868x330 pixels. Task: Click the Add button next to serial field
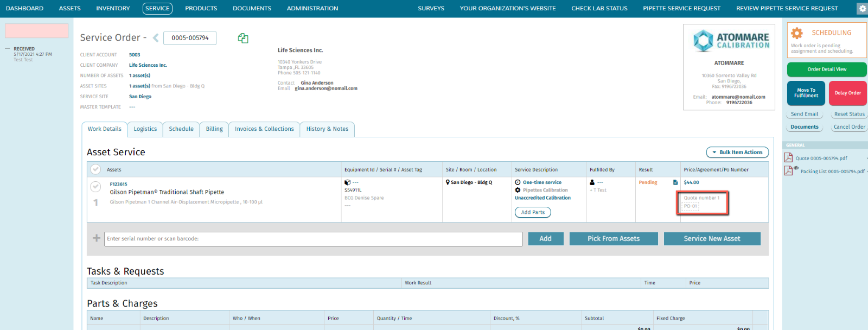tap(546, 239)
